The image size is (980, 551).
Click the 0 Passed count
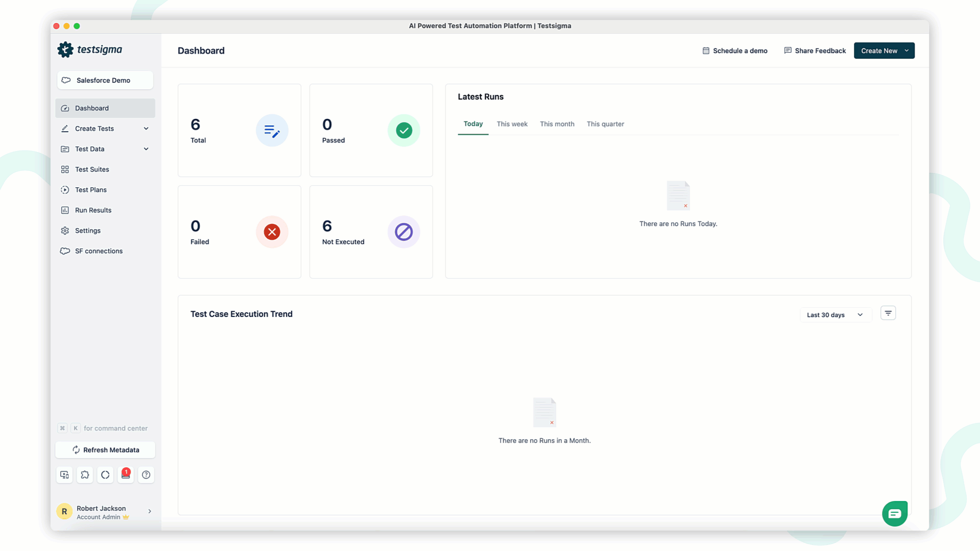point(327,124)
